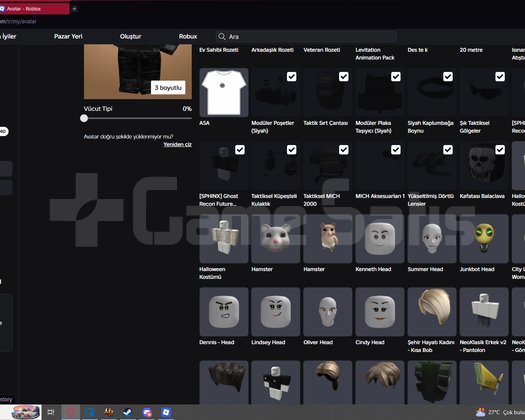Select the Lindsey Head item
Image resolution: width=525 pixels, height=420 pixels.
tap(276, 311)
